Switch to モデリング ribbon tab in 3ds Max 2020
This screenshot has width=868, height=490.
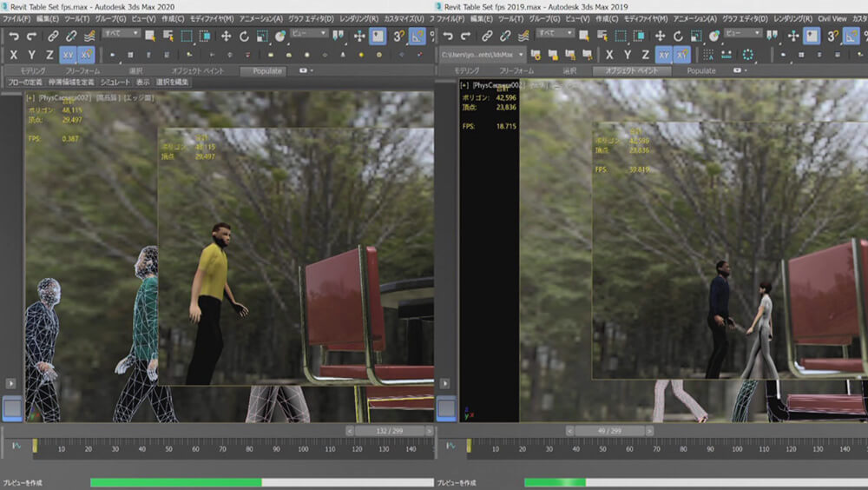tap(33, 71)
